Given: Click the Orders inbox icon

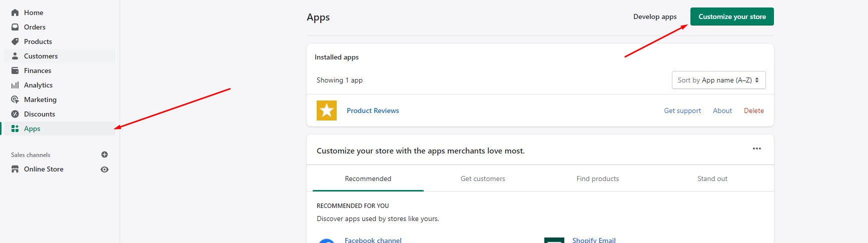Looking at the screenshot, I should (x=15, y=27).
